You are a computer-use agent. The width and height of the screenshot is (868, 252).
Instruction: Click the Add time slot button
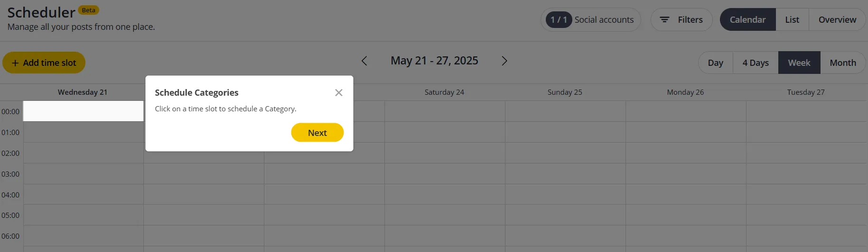click(44, 63)
